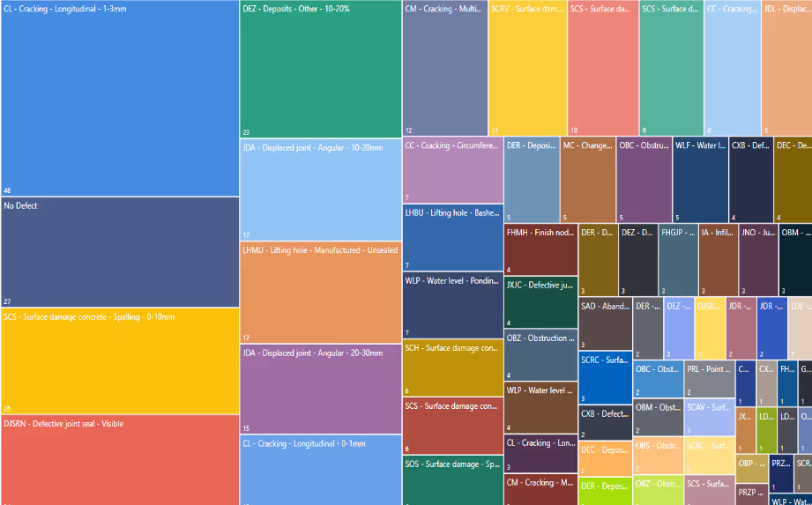Select DEZ Deposits Other 10-20% tile
This screenshot has width=812, height=505.
(x=321, y=69)
